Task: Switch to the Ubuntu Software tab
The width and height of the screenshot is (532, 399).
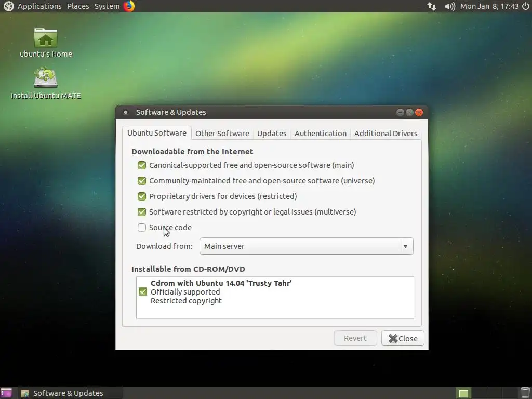Action: pos(157,132)
